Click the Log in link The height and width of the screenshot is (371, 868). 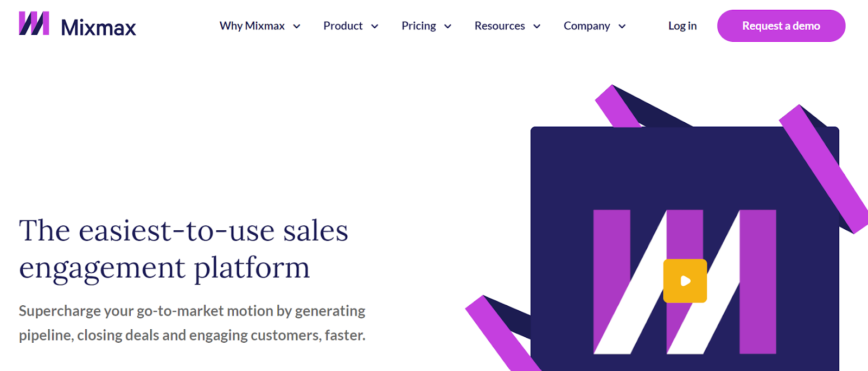(682, 26)
